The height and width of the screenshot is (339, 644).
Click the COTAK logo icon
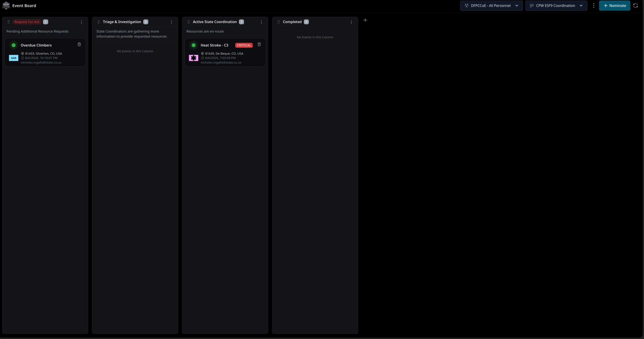point(6,5)
